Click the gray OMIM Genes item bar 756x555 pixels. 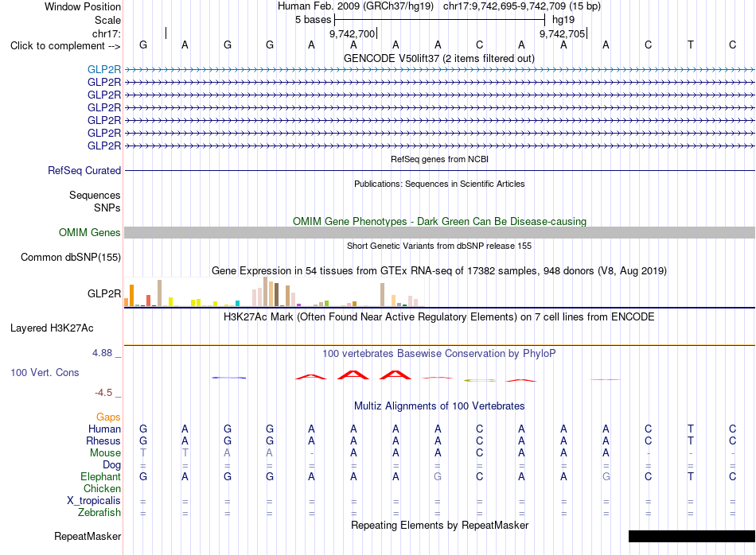pos(439,233)
